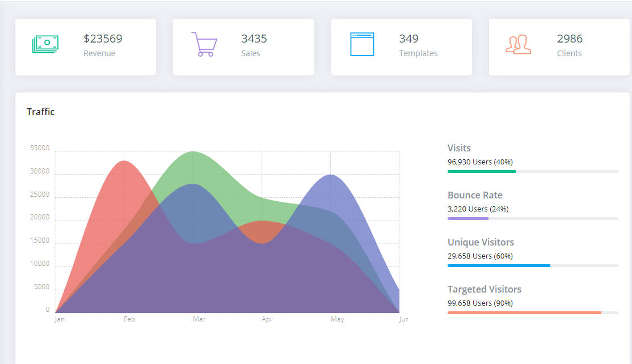Click the orange Clients people icon
The width and height of the screenshot is (632, 364).
pyautogui.click(x=518, y=44)
